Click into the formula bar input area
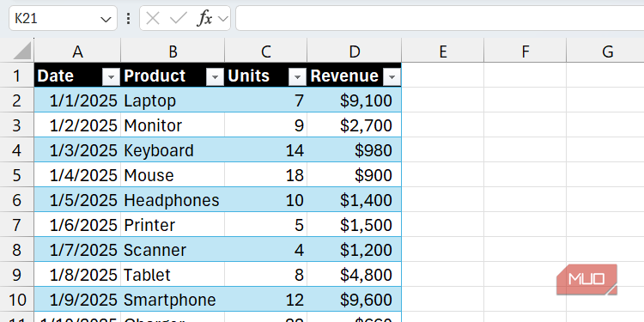The image size is (644, 322). click(x=440, y=19)
